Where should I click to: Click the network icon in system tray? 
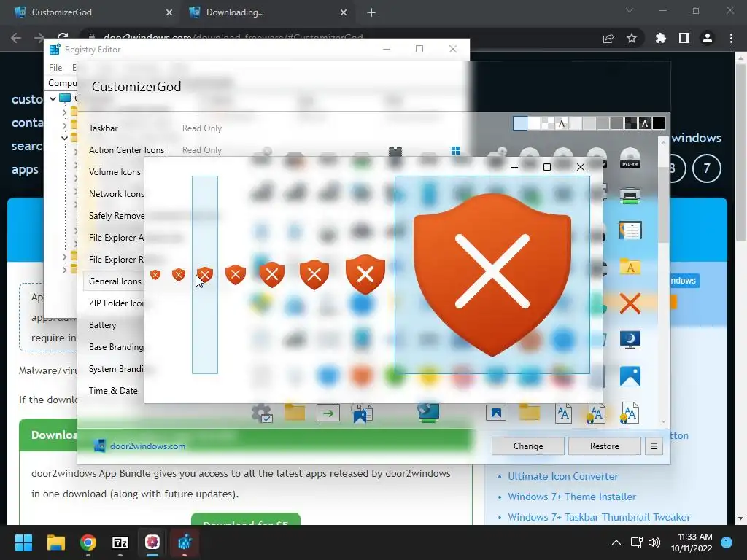coord(636,542)
